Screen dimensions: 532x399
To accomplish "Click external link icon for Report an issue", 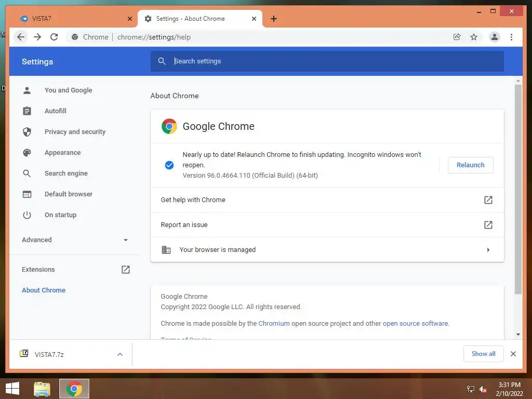I will [488, 224].
